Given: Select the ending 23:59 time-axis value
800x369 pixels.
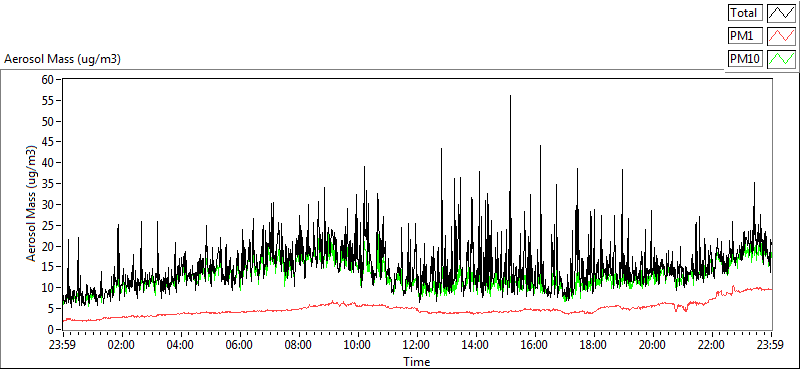Looking at the screenshot, I should point(771,345).
